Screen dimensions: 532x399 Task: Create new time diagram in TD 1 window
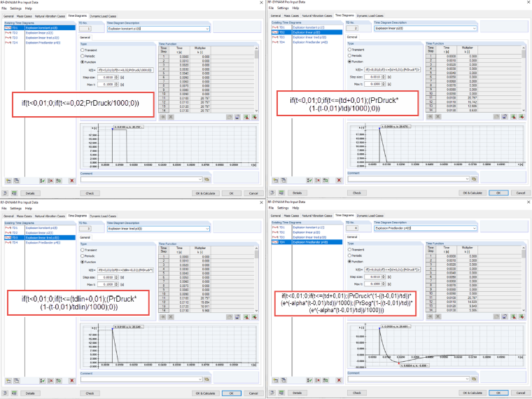(x=8, y=181)
